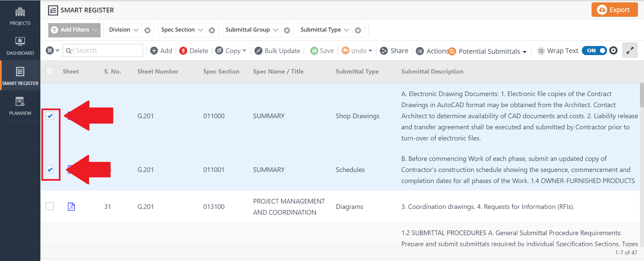The image size is (644, 261).
Task: Click the Delete trash icon
Action: point(183,51)
